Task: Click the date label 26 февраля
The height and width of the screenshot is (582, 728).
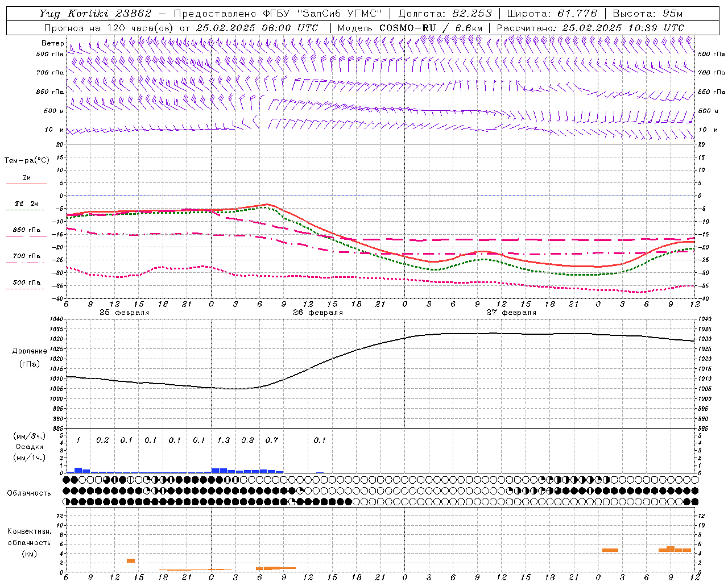Action: 317,313
